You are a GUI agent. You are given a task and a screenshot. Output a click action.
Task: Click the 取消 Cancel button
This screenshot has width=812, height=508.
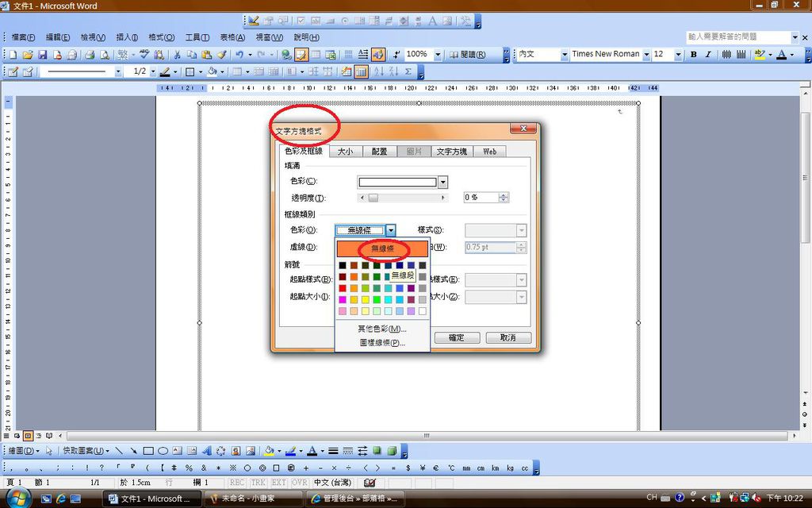508,337
